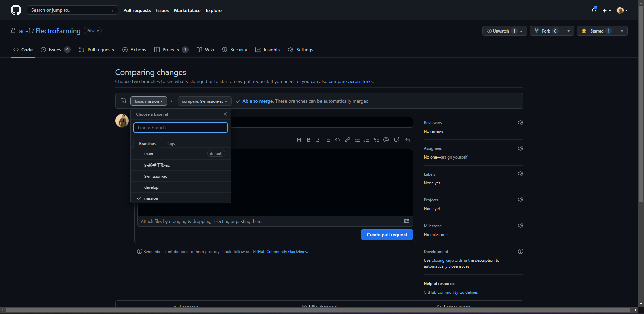The width and height of the screenshot is (644, 314).
Task: Click the Development info icon
Action: (521, 251)
